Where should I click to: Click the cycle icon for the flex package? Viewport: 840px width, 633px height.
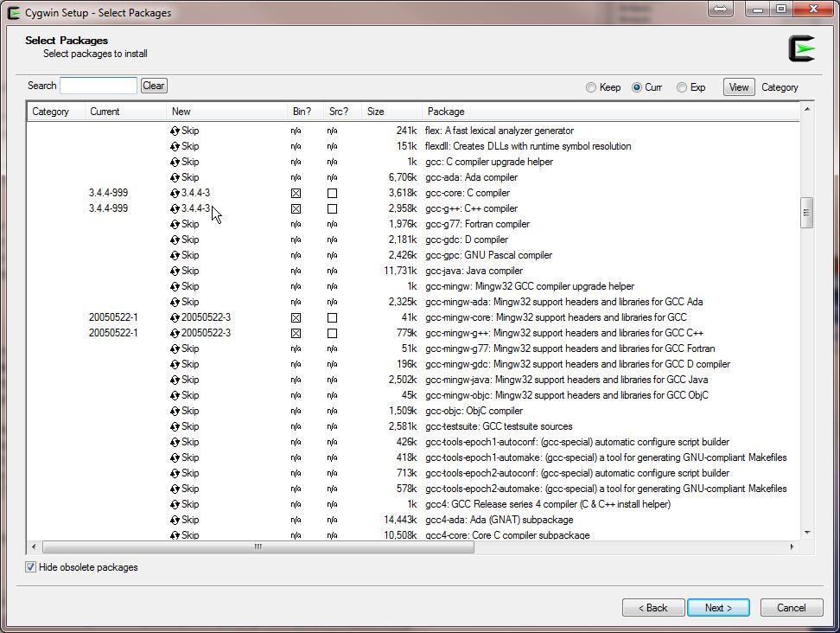point(175,131)
